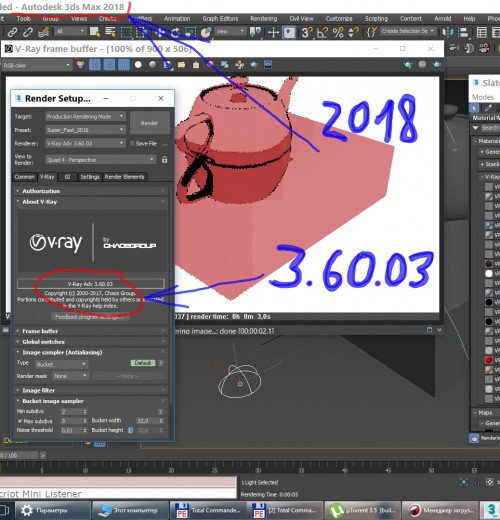Click the green Default mode button

point(143,363)
